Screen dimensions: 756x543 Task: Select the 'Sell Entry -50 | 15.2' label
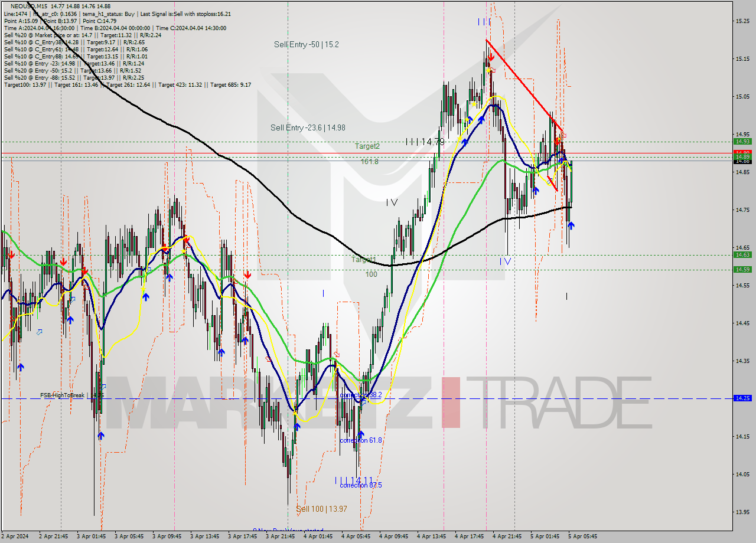(x=306, y=44)
